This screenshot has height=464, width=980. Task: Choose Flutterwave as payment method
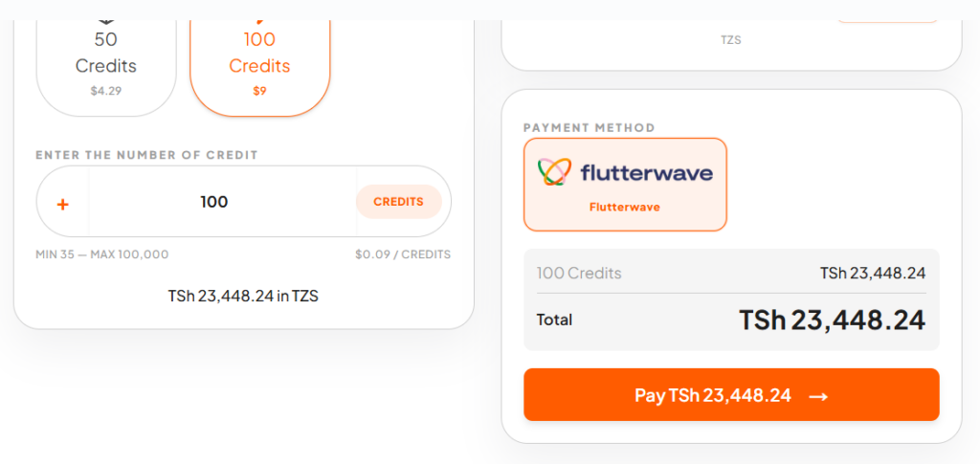(625, 184)
